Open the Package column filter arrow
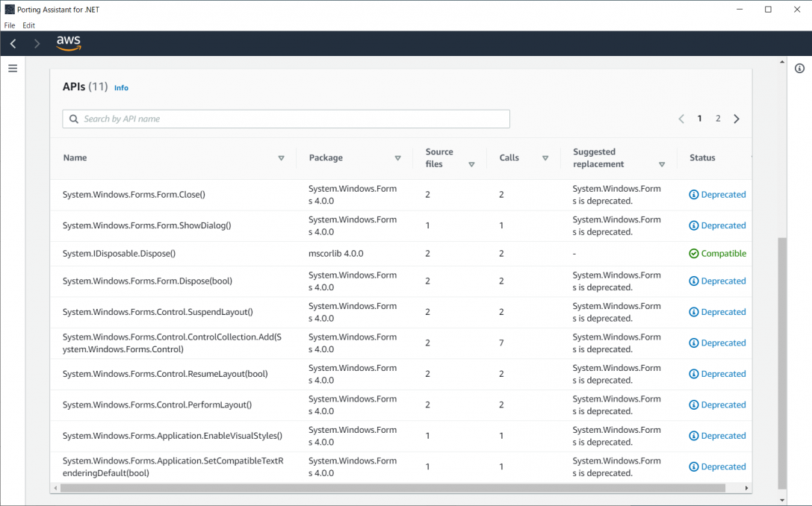Image resolution: width=812 pixels, height=506 pixels. click(397, 158)
